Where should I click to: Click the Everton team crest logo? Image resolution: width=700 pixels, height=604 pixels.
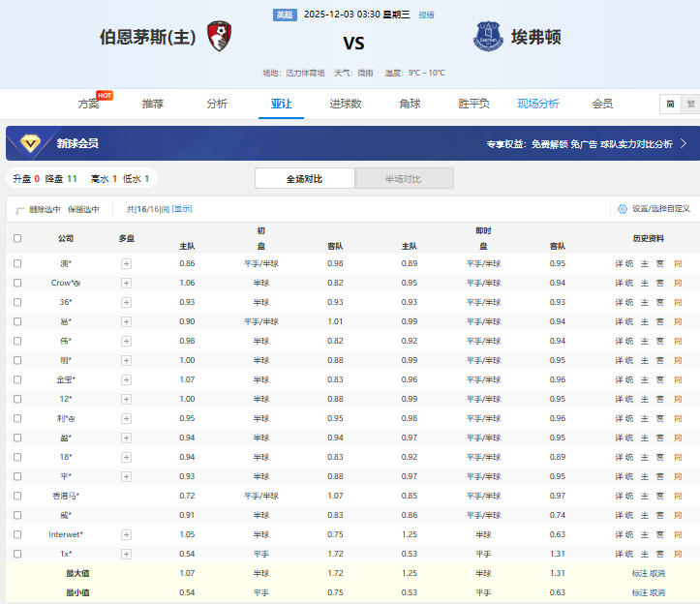(487, 37)
